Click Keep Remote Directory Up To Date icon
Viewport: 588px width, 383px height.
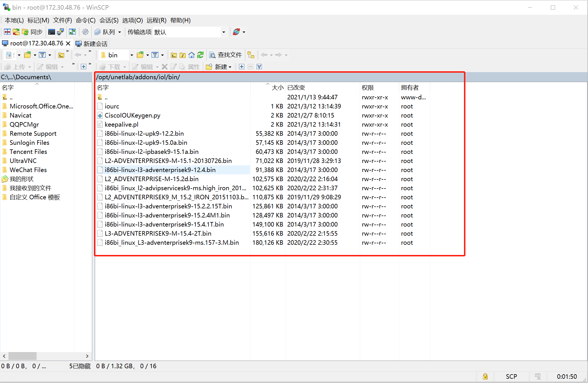point(72,32)
